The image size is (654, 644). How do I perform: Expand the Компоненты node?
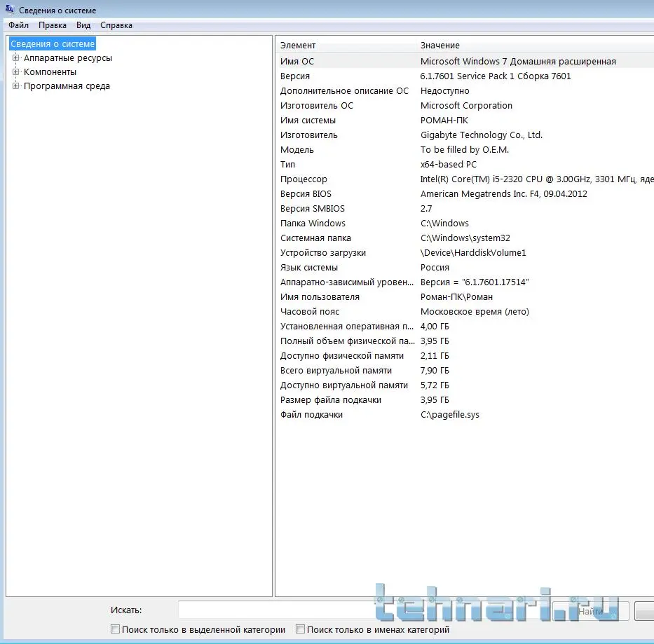(15, 72)
